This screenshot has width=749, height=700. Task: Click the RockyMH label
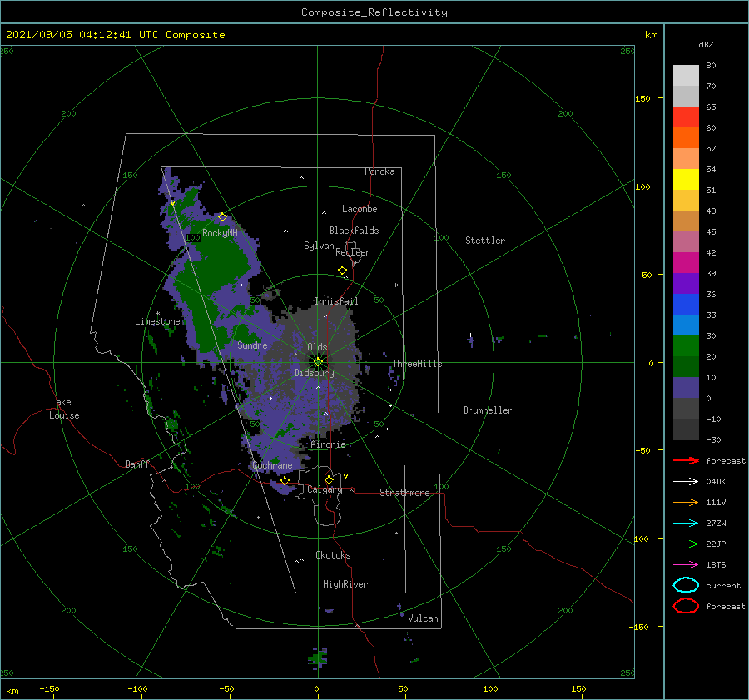[220, 233]
